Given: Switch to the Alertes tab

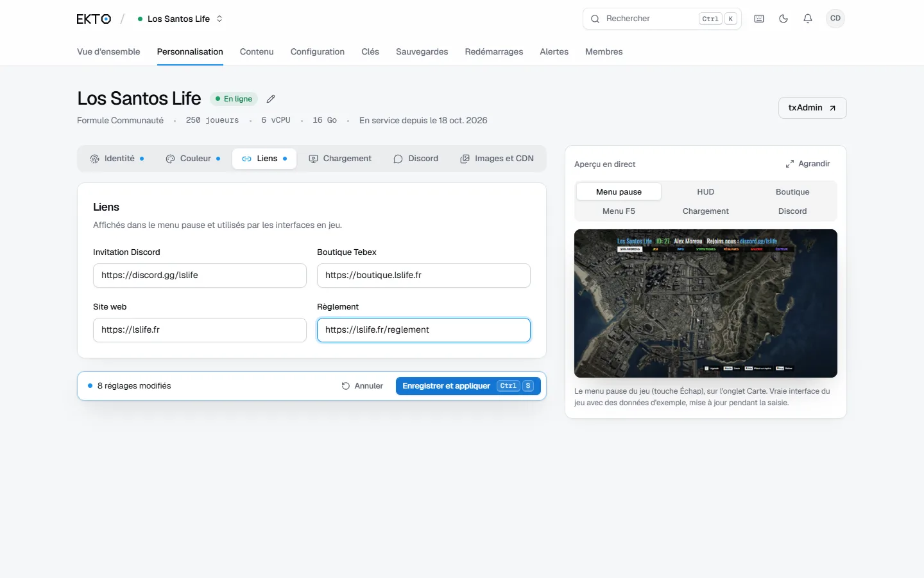Looking at the screenshot, I should tap(554, 51).
